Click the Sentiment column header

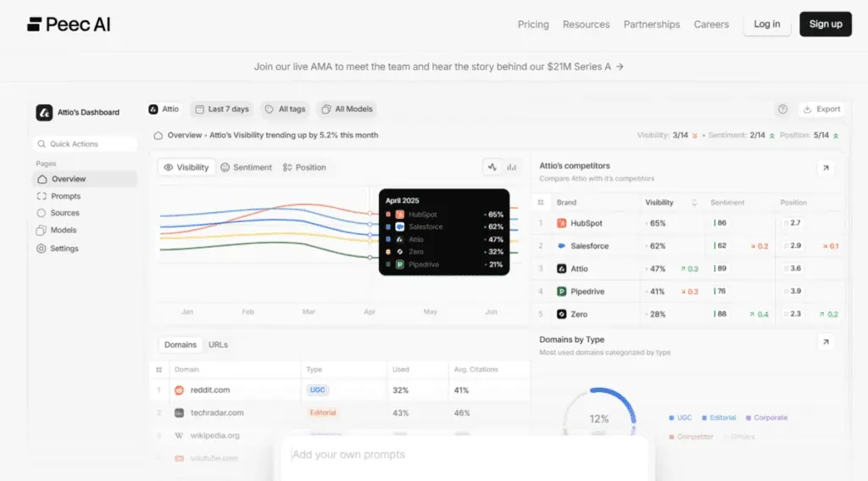pyautogui.click(x=727, y=203)
